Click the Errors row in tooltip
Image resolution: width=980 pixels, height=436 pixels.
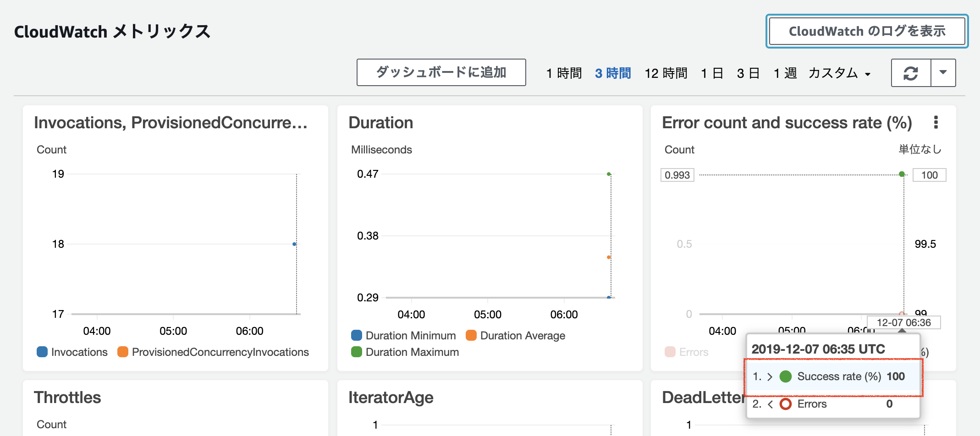(x=833, y=404)
